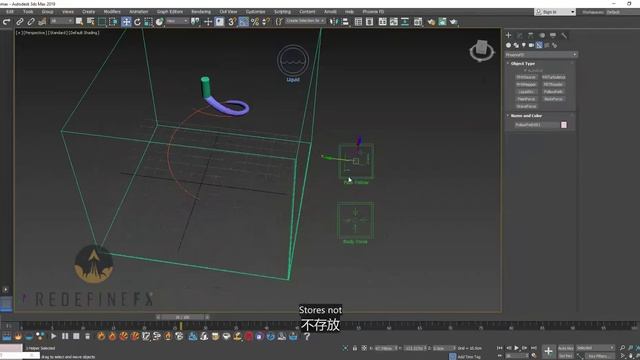Image resolution: width=640 pixels, height=360 pixels.
Task: Open the Selected key filter dropdown
Action: coord(595,348)
